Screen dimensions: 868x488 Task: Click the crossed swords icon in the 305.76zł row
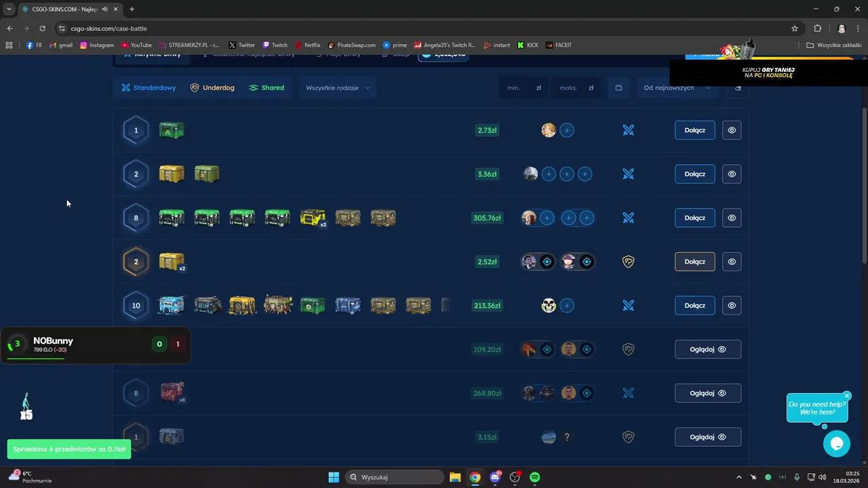628,218
